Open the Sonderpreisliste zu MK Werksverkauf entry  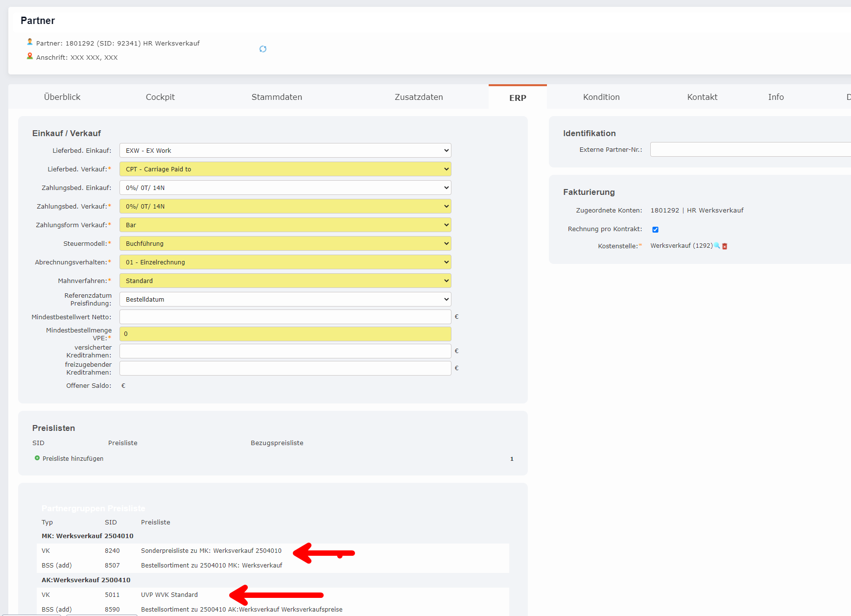tap(211, 550)
